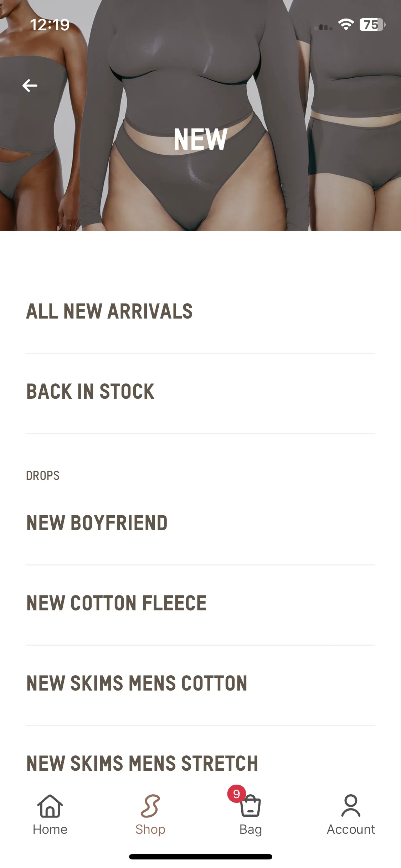The image size is (401, 868).
Task: Open Back In Stock category
Action: (200, 392)
